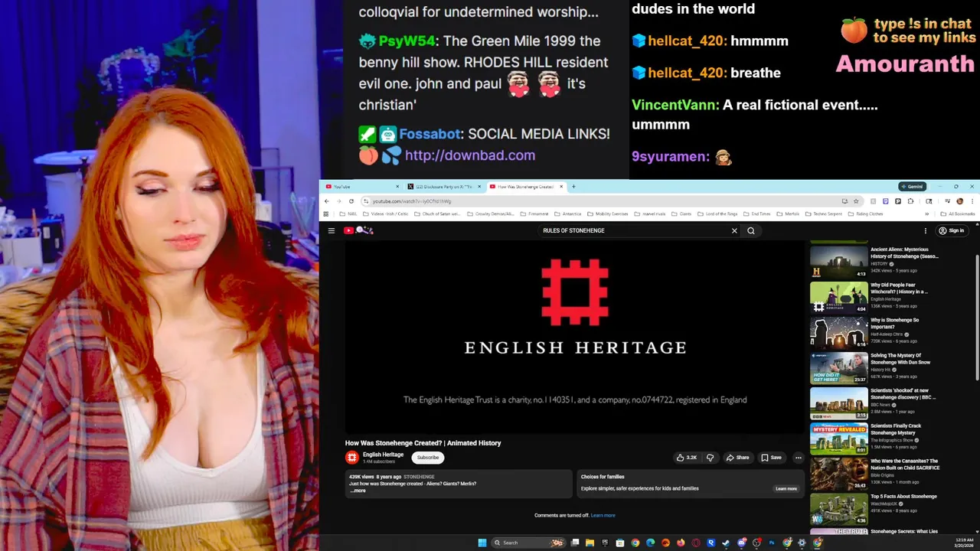Viewport: 980px width, 551px height.
Task: Like the video with thumbs up
Action: tap(687, 458)
